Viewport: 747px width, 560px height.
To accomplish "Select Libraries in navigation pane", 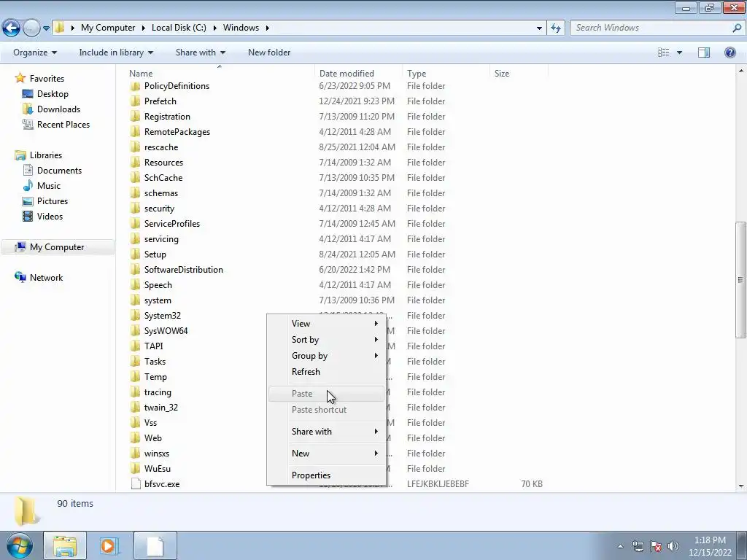I will pyautogui.click(x=46, y=155).
